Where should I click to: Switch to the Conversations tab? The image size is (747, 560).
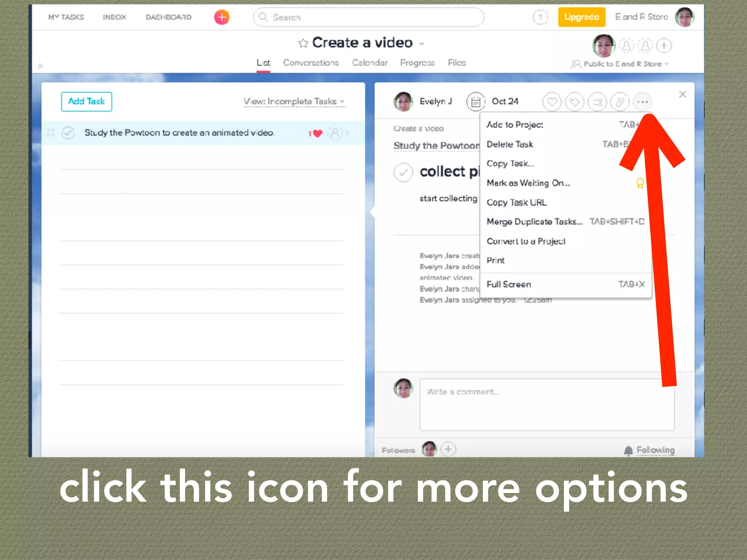click(311, 63)
